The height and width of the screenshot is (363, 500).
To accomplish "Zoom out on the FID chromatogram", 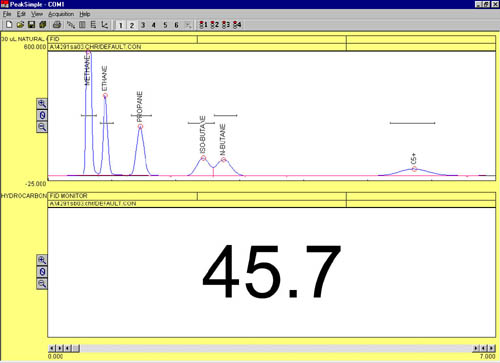I will coord(42,127).
